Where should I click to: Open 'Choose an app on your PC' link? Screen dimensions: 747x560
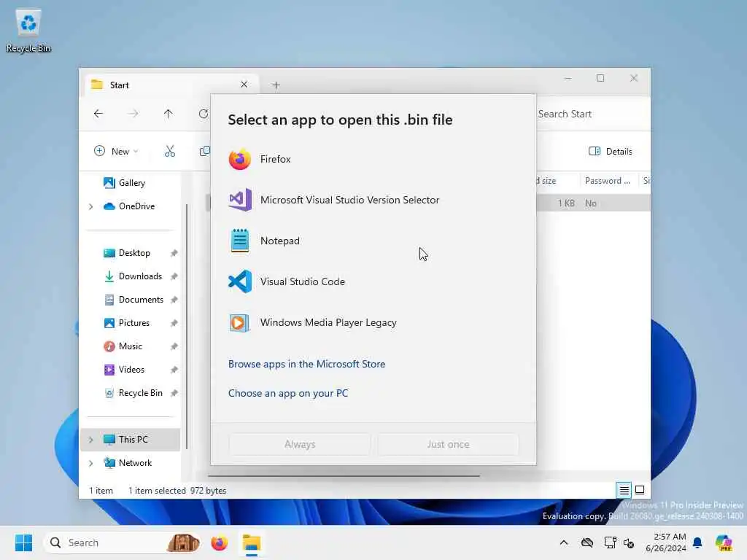287,393
